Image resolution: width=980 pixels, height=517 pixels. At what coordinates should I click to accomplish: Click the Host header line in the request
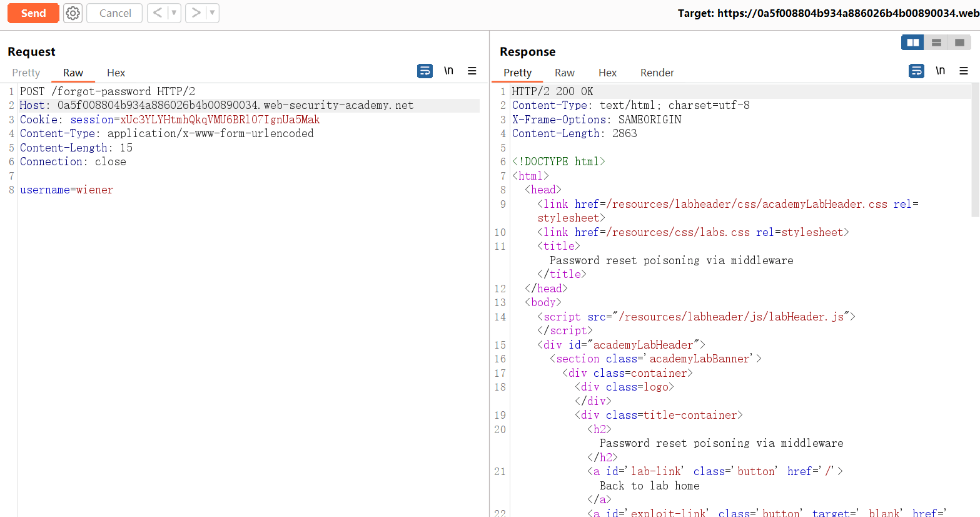click(x=216, y=105)
